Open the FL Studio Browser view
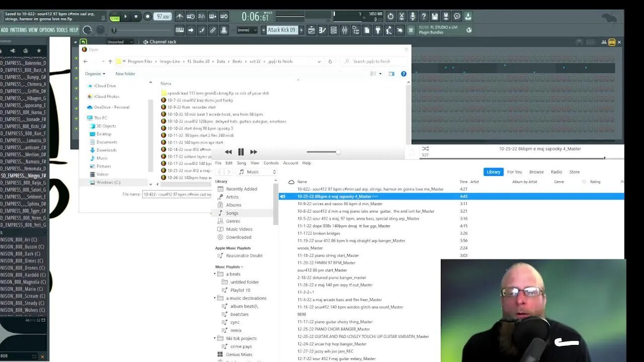644x362 pixels. tap(356, 30)
